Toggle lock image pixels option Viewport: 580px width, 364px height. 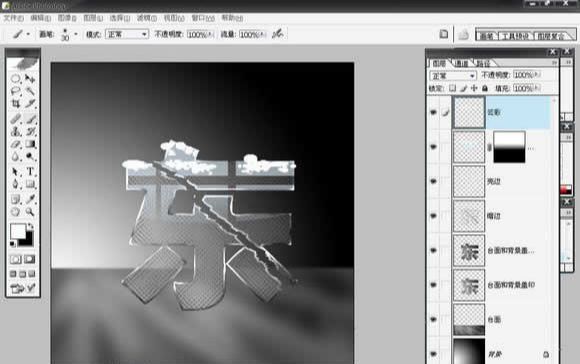(x=463, y=88)
